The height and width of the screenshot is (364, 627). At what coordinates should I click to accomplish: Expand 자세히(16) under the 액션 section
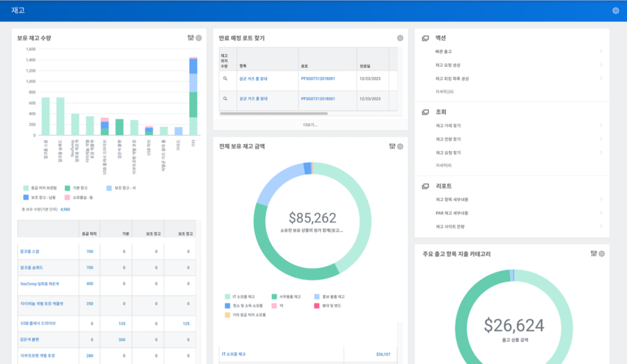click(x=444, y=92)
